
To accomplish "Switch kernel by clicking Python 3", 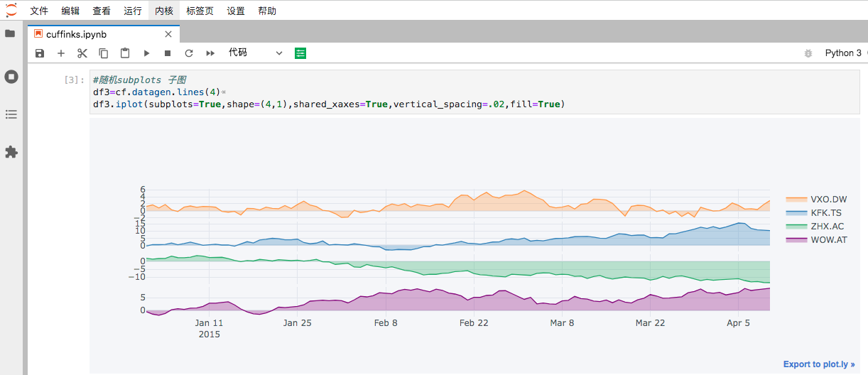I will pos(843,53).
